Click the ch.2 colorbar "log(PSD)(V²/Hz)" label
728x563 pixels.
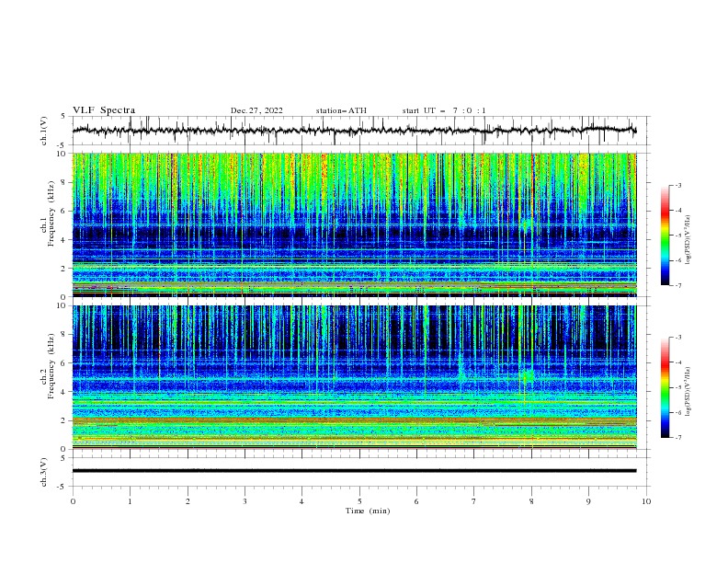(x=688, y=392)
